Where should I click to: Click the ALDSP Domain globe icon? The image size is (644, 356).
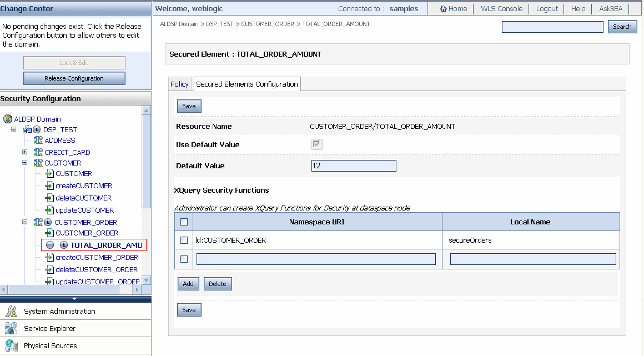8,119
